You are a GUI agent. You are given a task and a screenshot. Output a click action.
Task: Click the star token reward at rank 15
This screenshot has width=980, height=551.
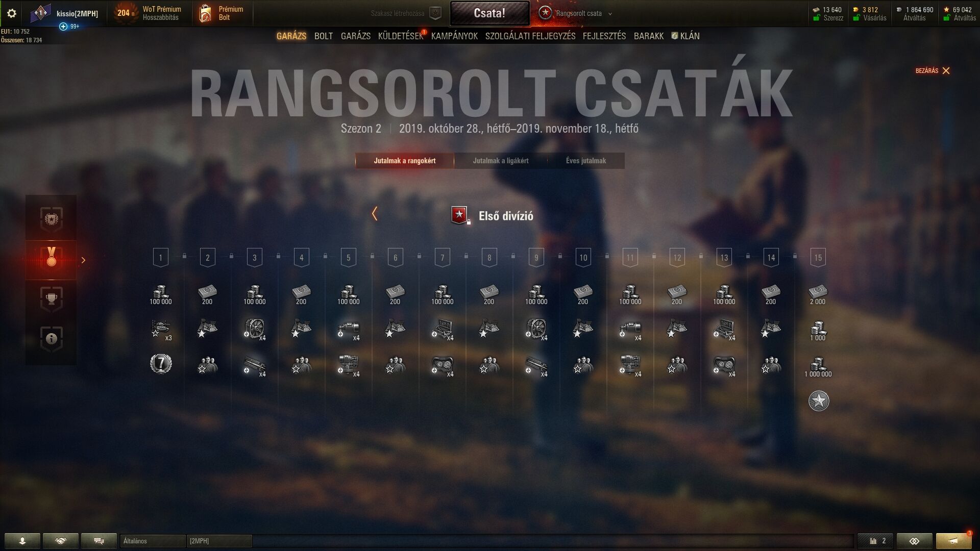pyautogui.click(x=819, y=401)
